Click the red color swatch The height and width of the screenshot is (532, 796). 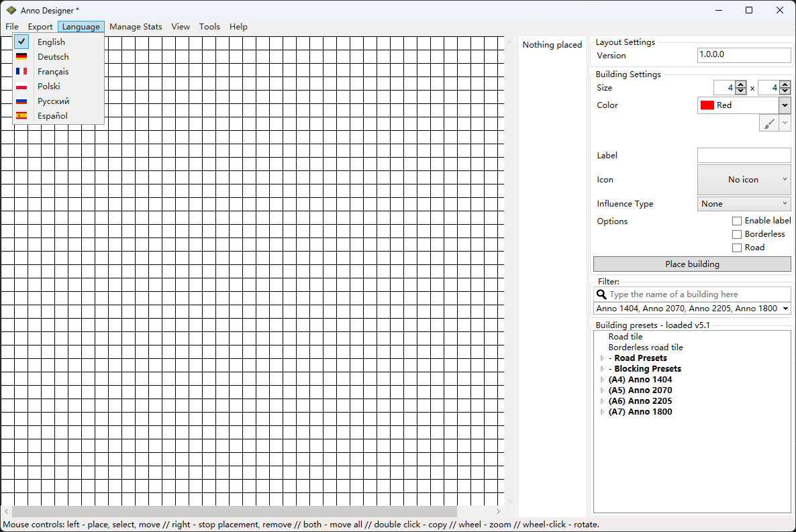point(707,105)
